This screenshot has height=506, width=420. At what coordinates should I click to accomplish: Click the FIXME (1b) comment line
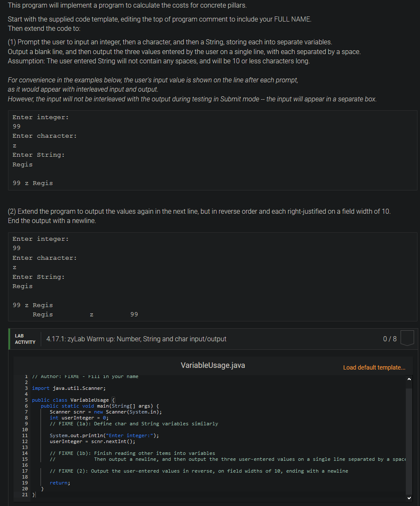tap(118, 453)
